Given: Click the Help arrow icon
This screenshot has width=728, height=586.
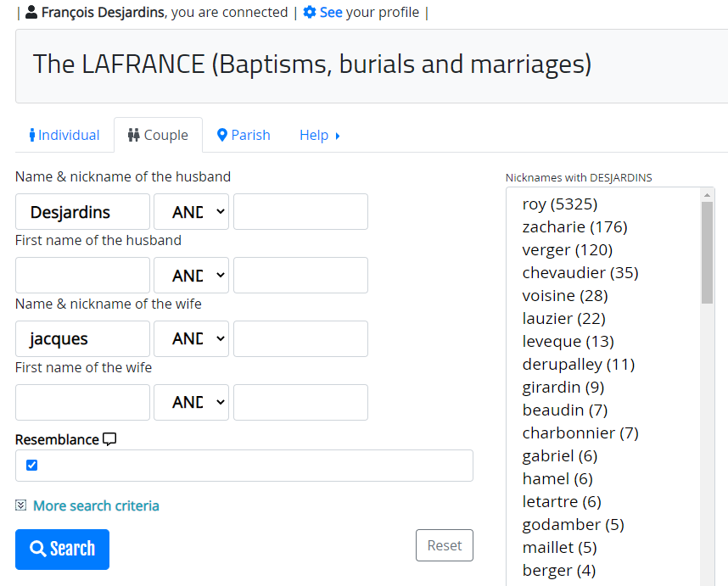Looking at the screenshot, I should (338, 136).
